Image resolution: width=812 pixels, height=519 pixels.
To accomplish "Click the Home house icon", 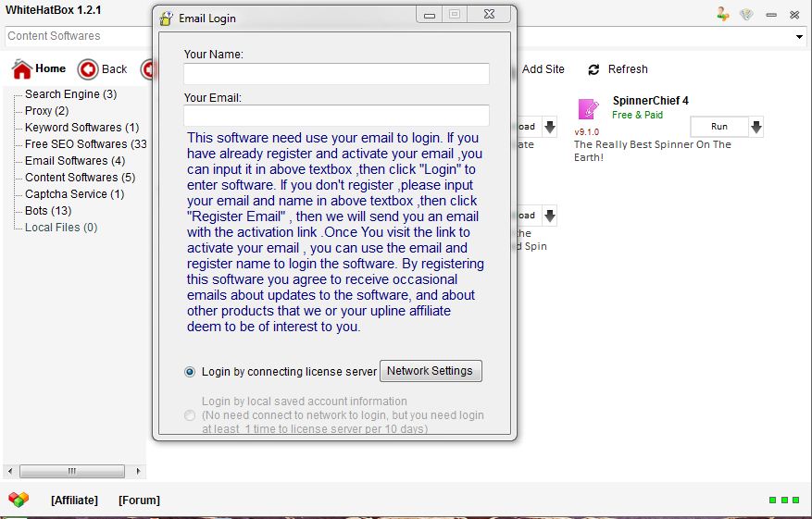I will click(x=21, y=69).
